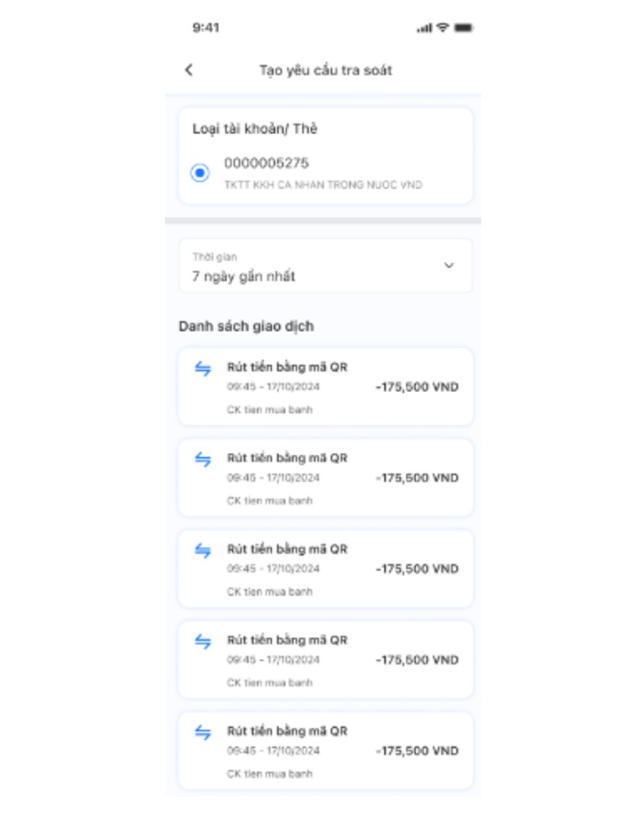Tap transfer icon of fifth transaction
This screenshot has height=818, width=644.
coord(203,732)
